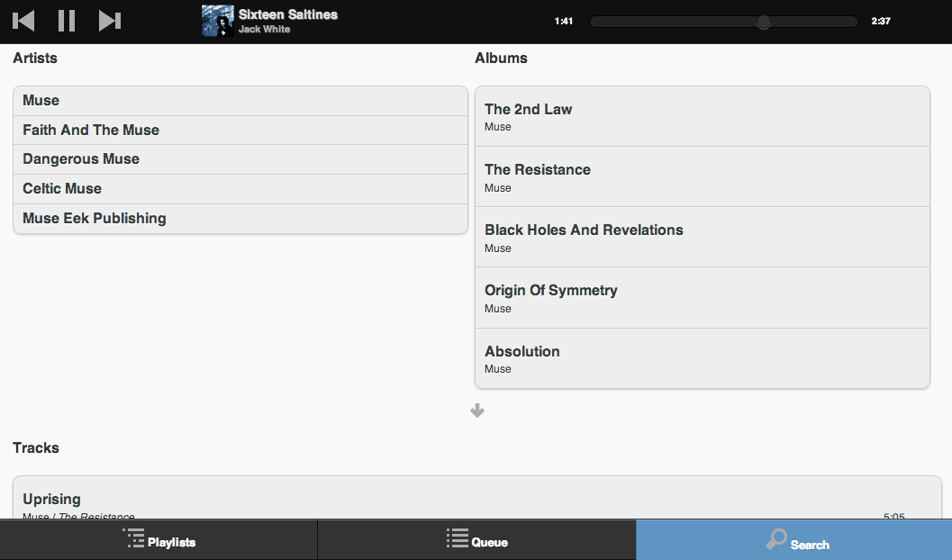Select the Origin Of Symmetry album
952x560 pixels.
702,297
